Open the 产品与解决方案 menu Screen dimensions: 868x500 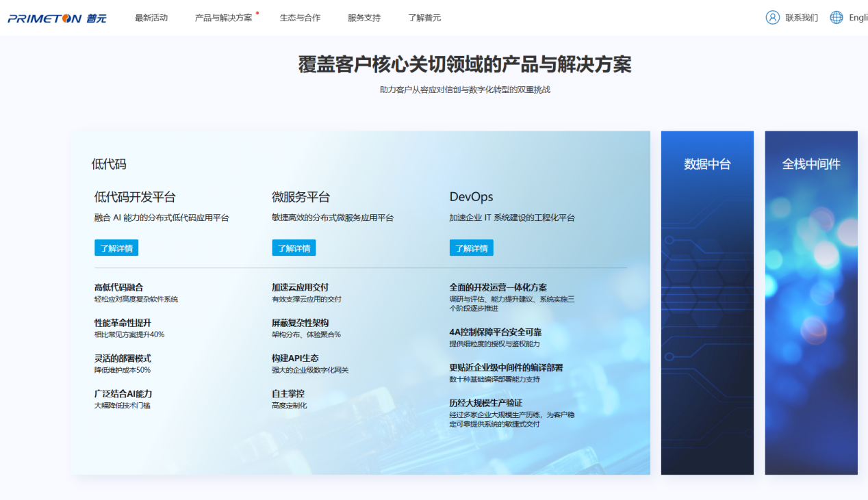pyautogui.click(x=224, y=18)
